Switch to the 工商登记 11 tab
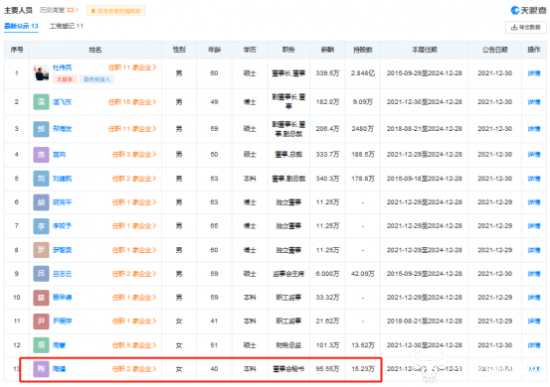Image resolution: width=550 pixels, height=387 pixels. pos(66,26)
